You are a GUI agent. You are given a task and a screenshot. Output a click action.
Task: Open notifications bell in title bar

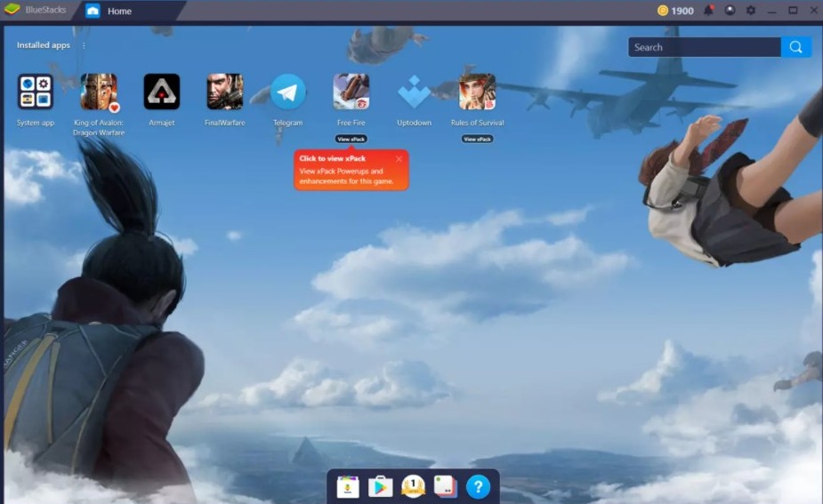(709, 11)
